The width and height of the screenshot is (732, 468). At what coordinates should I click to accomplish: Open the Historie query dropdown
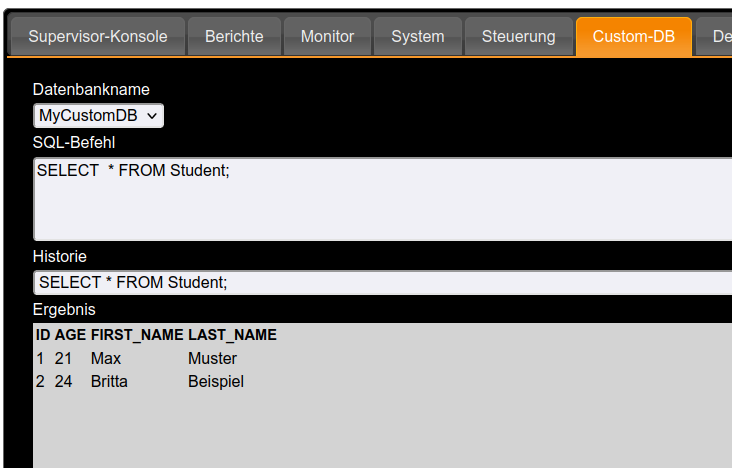[383, 282]
